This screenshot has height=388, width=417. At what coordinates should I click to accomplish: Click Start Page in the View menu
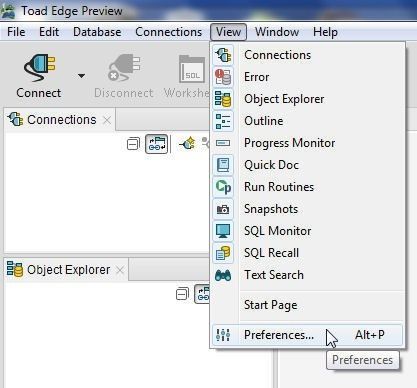click(x=307, y=305)
